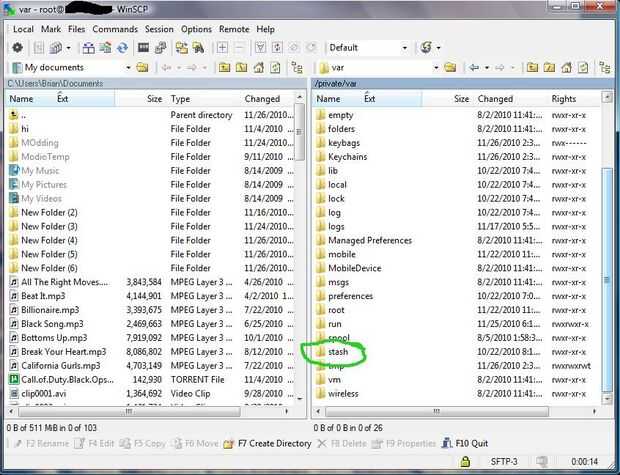Go to local root directory icon
The height and width of the screenshot is (475, 620).
[x=241, y=68]
